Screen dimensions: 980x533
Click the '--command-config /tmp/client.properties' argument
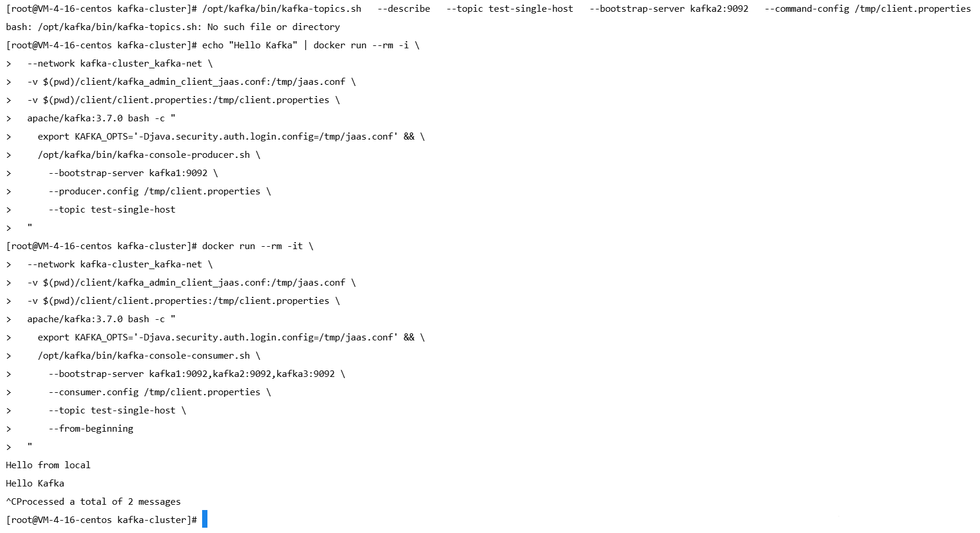click(x=867, y=9)
